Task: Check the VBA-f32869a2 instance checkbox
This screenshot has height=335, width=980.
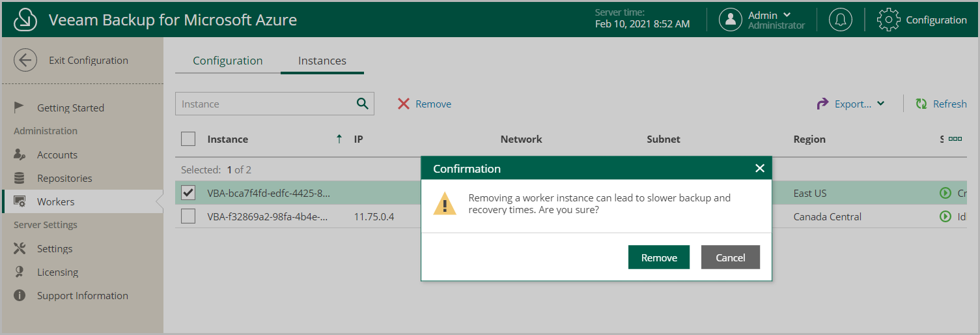Action: pyautogui.click(x=188, y=216)
